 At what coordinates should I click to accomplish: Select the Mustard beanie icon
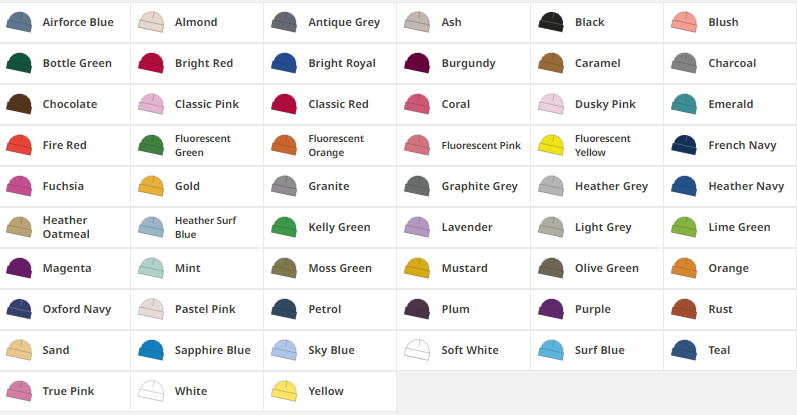click(417, 269)
